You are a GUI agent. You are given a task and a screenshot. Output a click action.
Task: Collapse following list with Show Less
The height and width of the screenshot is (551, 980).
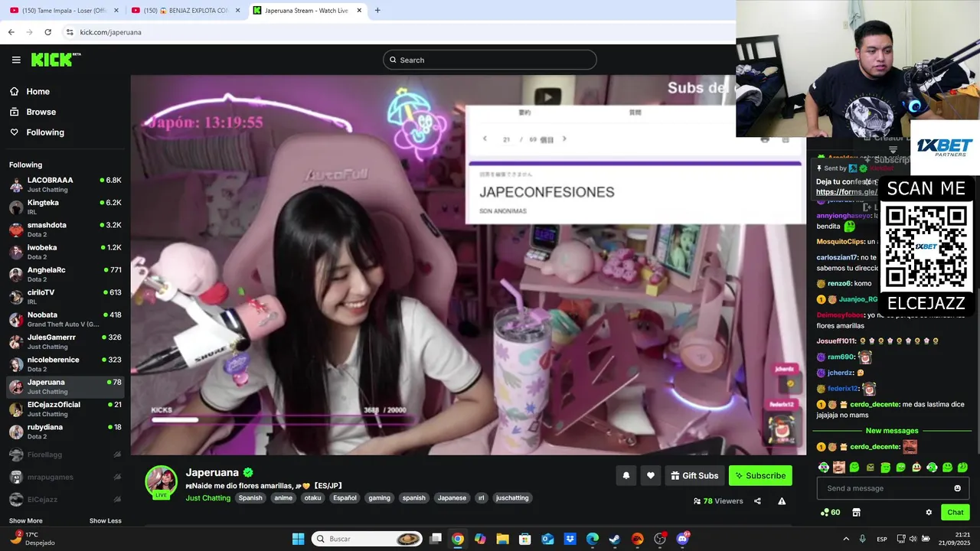105,521
